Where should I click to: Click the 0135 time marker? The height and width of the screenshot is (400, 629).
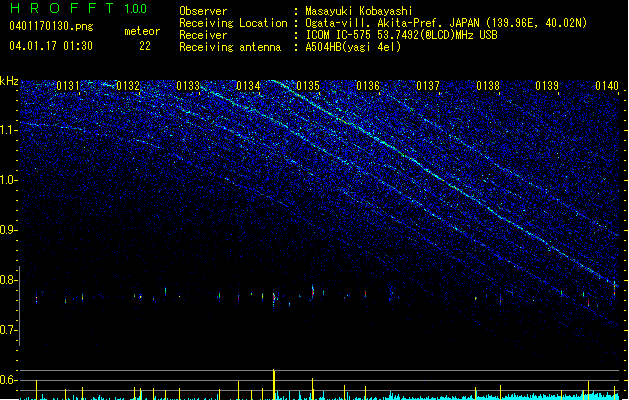point(308,86)
